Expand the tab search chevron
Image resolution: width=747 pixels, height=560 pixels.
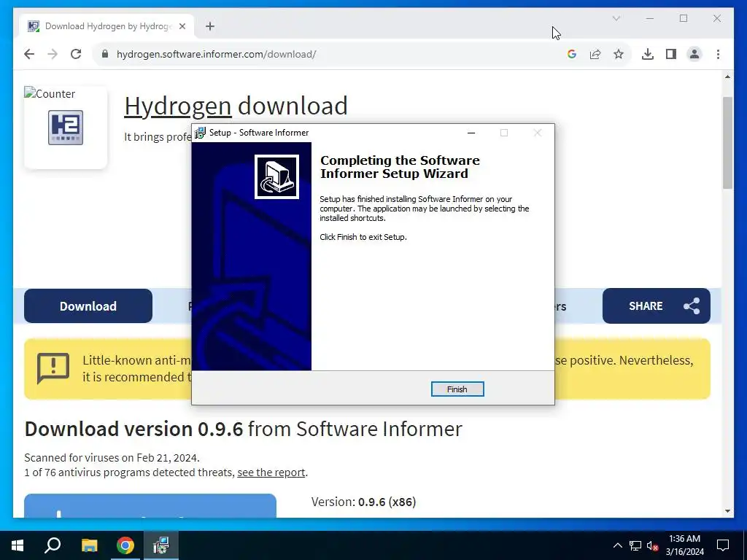[616, 18]
